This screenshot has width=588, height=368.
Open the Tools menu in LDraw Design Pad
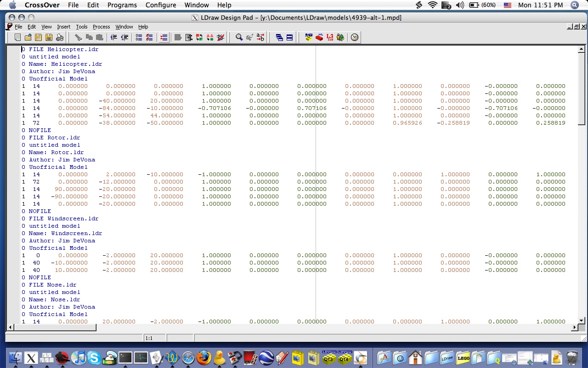82,27
